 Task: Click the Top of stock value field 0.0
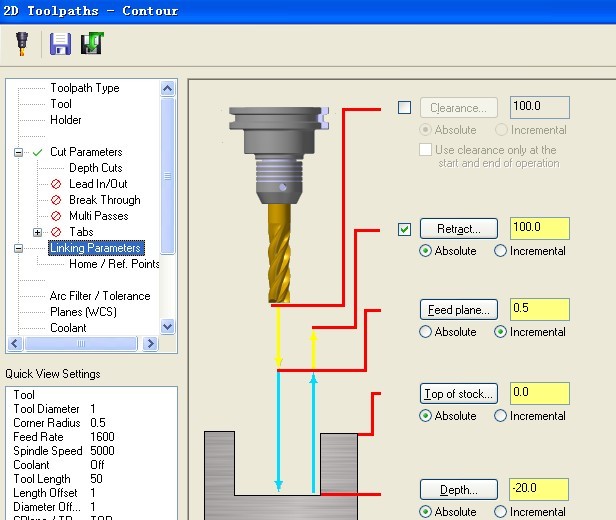point(540,393)
